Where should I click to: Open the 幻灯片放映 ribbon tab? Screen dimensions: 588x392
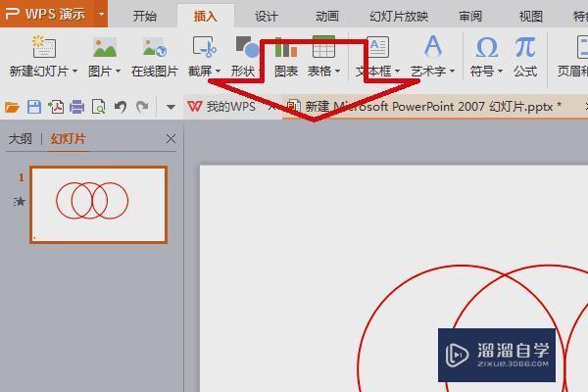pos(399,16)
